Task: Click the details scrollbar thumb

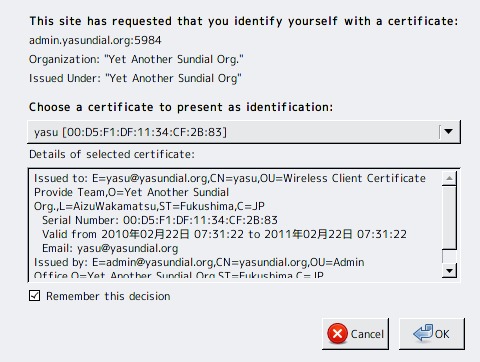Action: 449,218
